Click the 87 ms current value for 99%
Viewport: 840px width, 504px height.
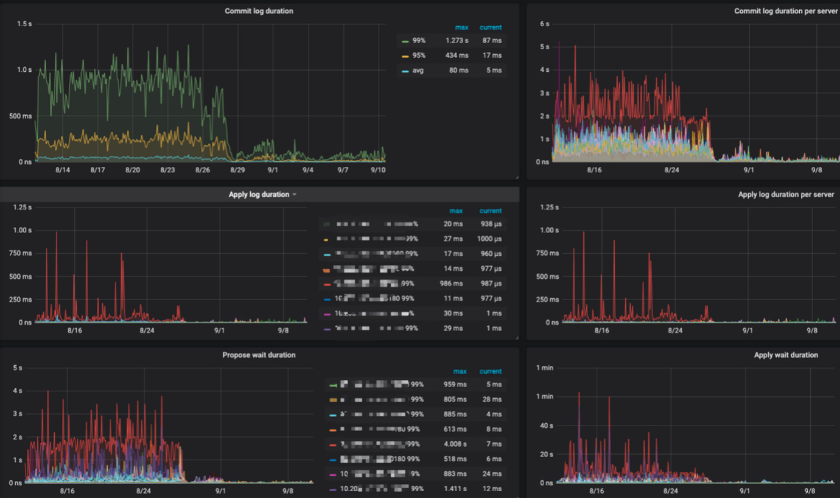[x=492, y=41]
